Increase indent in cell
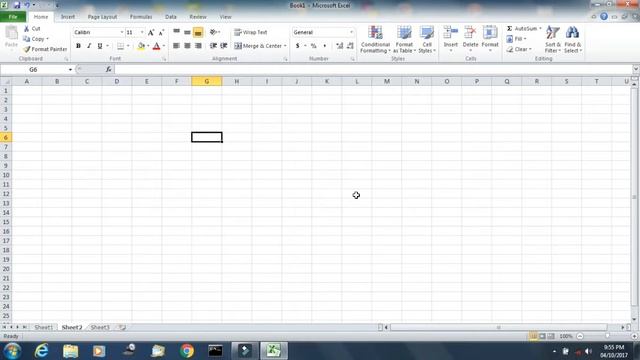640x360 pixels. [x=224, y=46]
